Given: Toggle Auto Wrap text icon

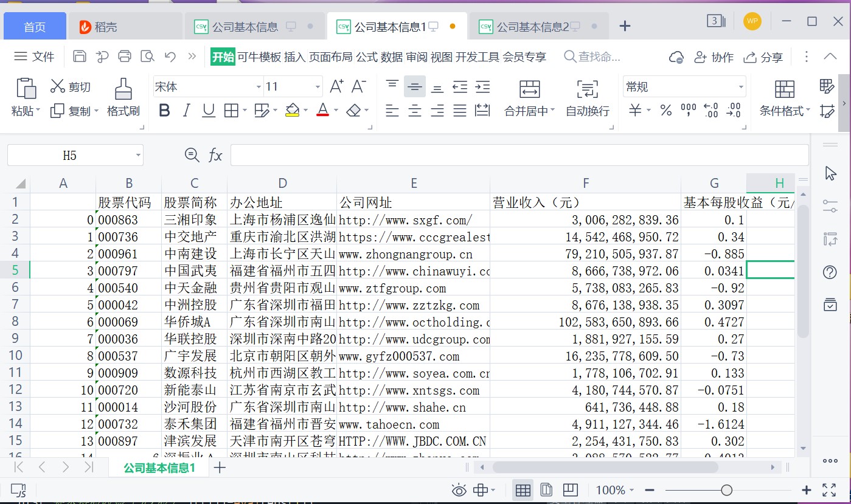Looking at the screenshot, I should [587, 89].
